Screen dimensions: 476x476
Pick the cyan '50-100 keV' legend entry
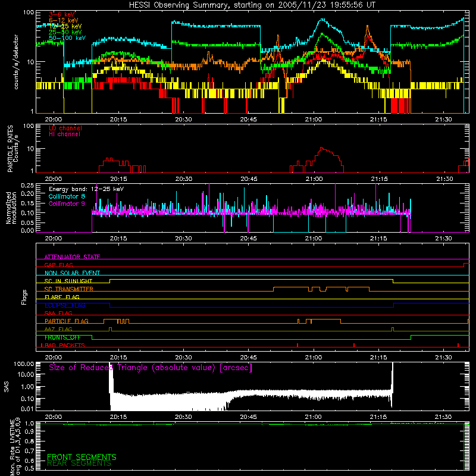tap(67, 38)
